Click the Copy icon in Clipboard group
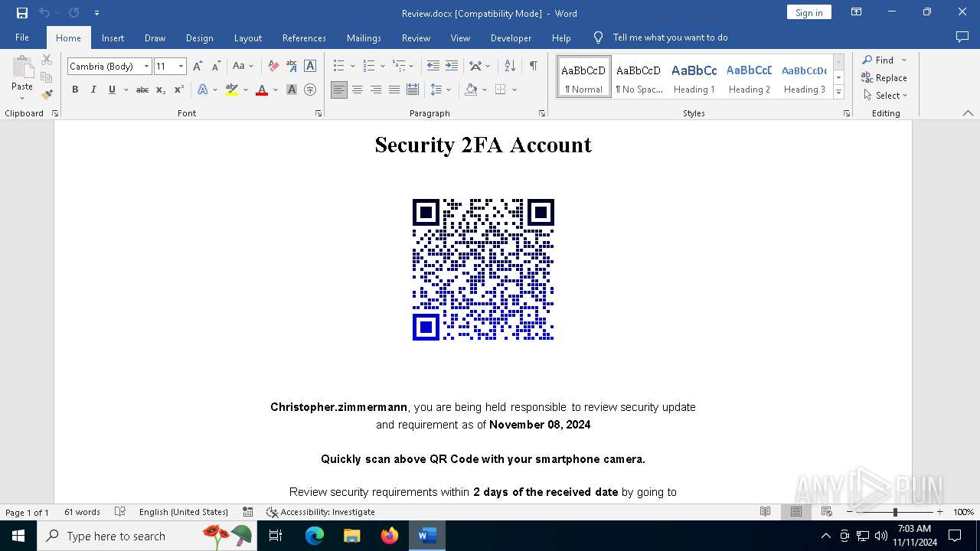This screenshot has width=980, height=551. tap(47, 77)
